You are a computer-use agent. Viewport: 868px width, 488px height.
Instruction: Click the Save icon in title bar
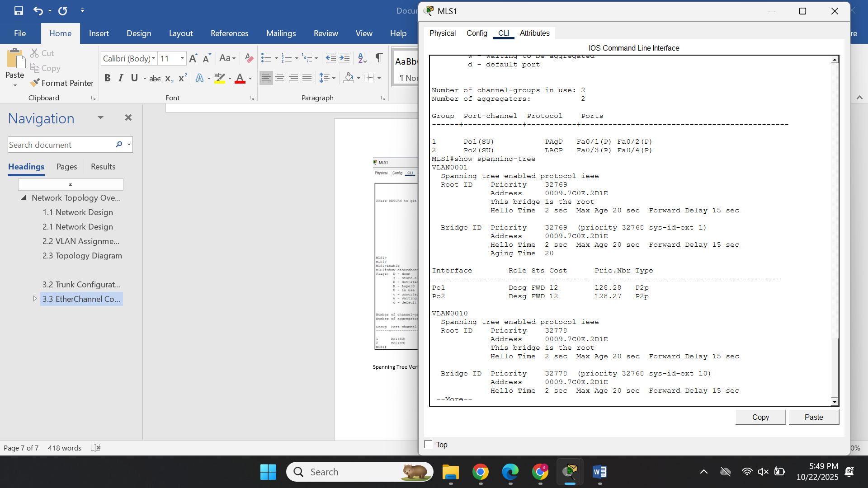19,10
